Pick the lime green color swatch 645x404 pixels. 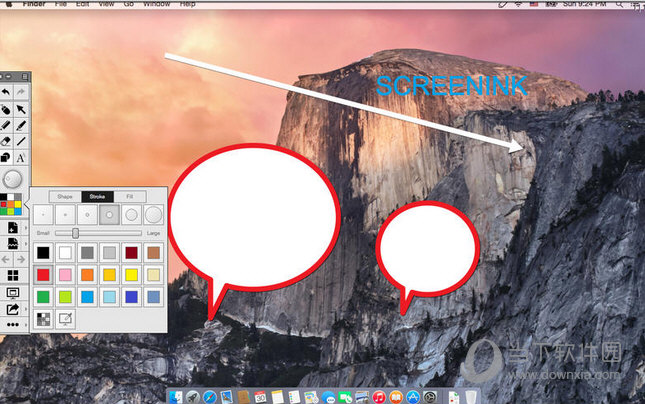point(65,297)
